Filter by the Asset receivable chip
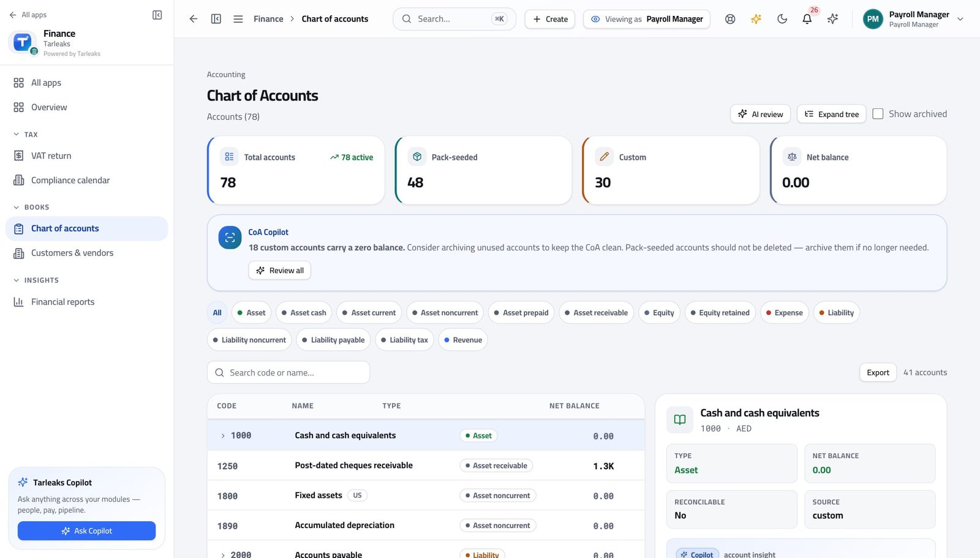The width and height of the screenshot is (980, 558). 596,312
